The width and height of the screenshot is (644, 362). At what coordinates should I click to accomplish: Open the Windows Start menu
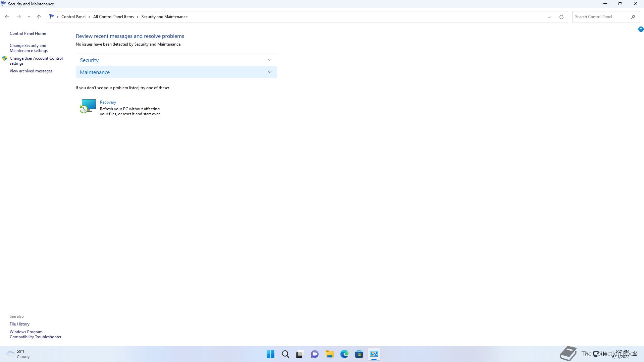270,354
